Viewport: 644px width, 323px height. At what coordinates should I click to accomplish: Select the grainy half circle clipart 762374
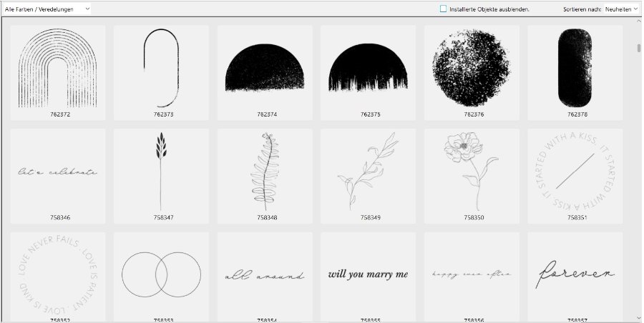pos(265,73)
